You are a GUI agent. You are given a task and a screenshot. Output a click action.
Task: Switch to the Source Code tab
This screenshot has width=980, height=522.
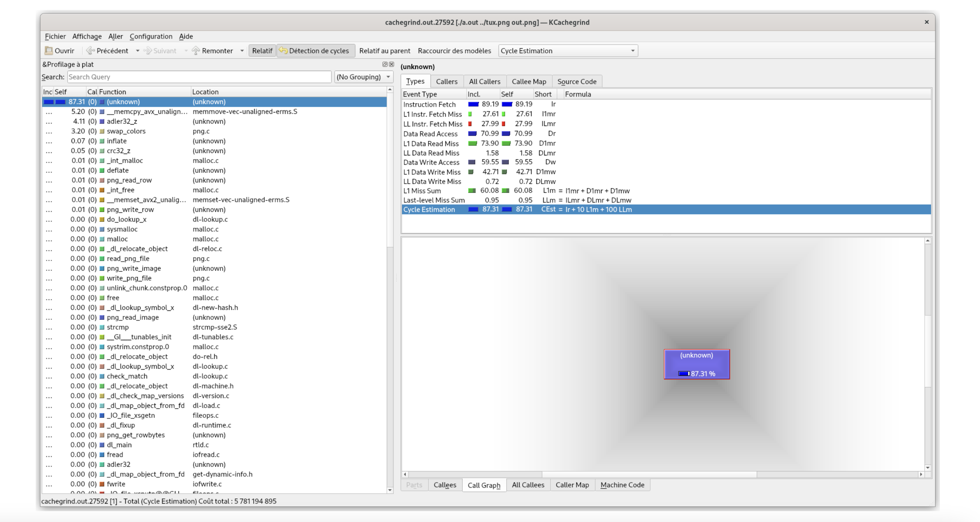click(577, 81)
